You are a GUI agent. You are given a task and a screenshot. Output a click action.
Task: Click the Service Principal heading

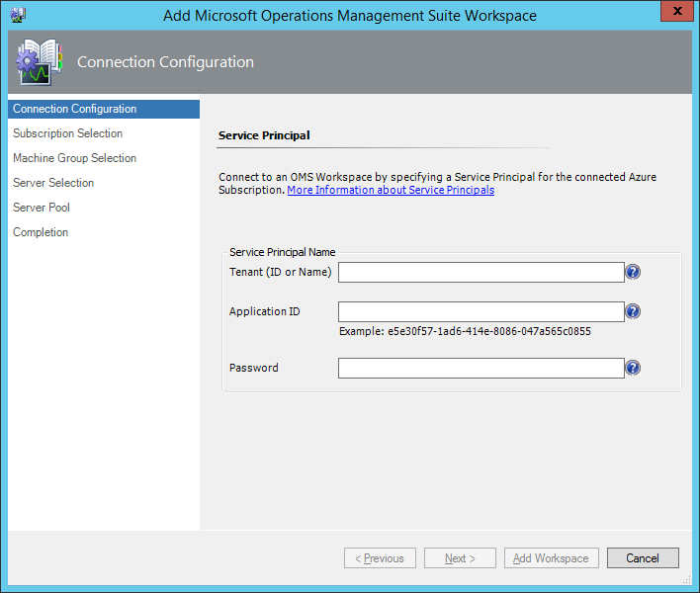click(x=264, y=135)
